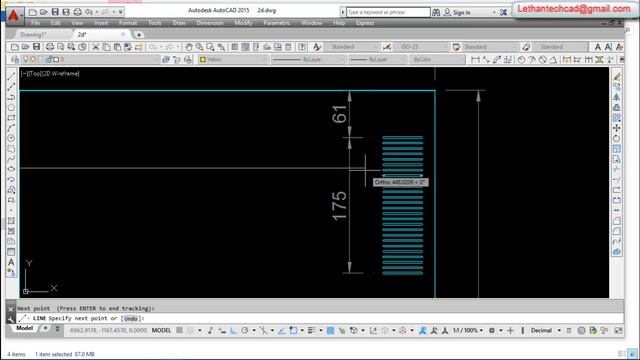Select the Circle tool in Draw toolbar
The height and width of the screenshot is (360, 640).
[x=11, y=138]
